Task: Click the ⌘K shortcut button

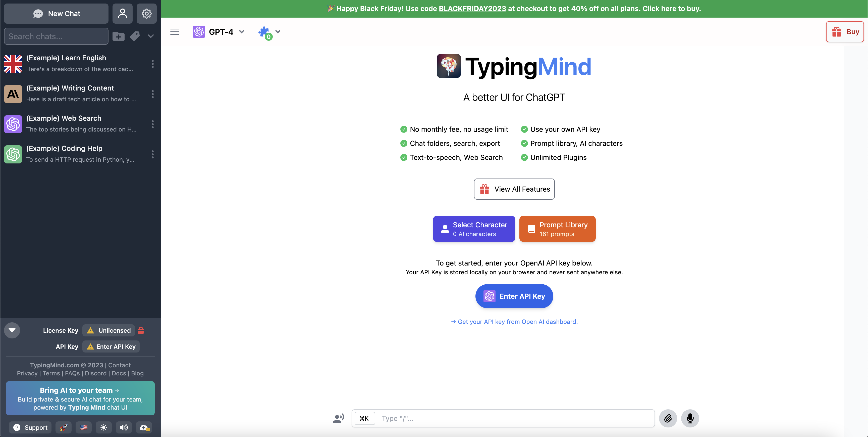Action: 364,418
